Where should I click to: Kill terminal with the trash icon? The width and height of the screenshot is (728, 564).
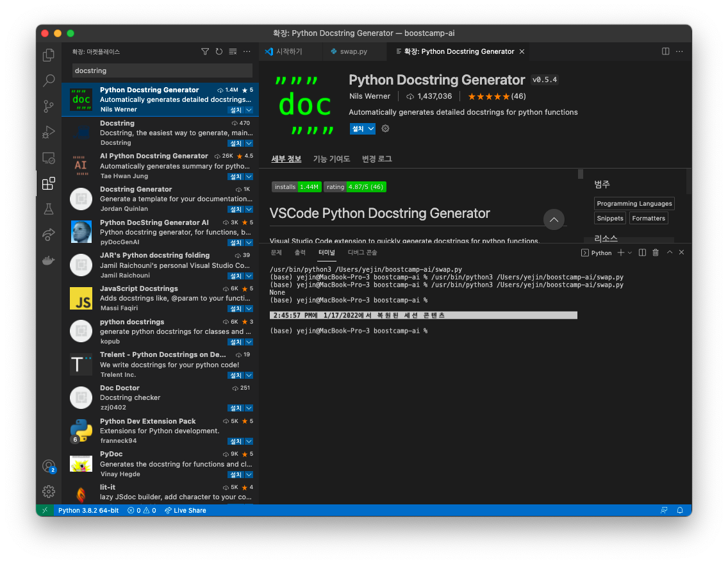pos(656,253)
